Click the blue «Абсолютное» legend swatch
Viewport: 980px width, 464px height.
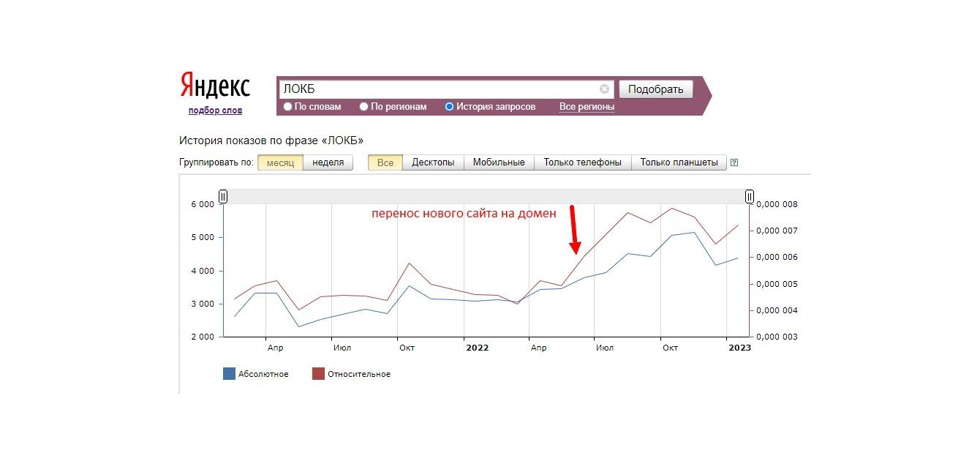click(x=229, y=374)
